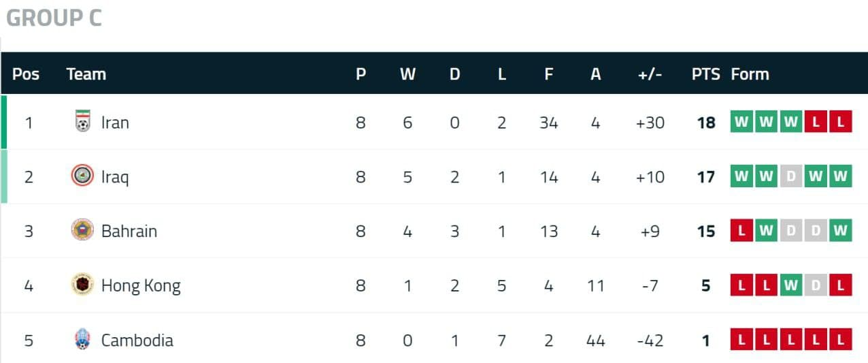The width and height of the screenshot is (868, 363).
Task: Click Iraq's green W badge after the draw
Action: pyautogui.click(x=815, y=177)
